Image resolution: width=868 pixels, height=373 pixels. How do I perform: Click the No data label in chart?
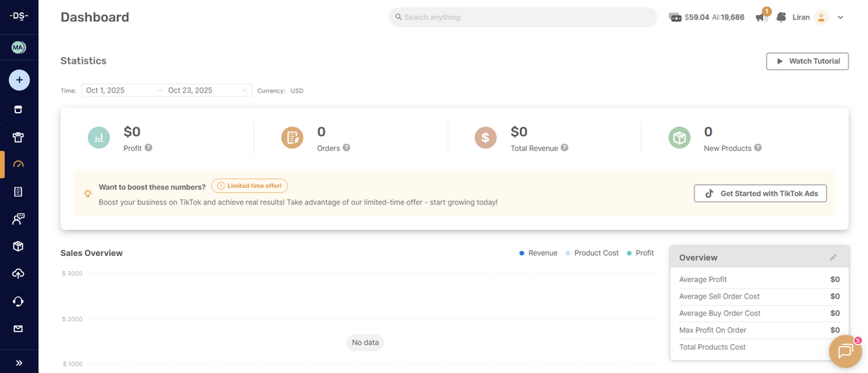click(365, 343)
